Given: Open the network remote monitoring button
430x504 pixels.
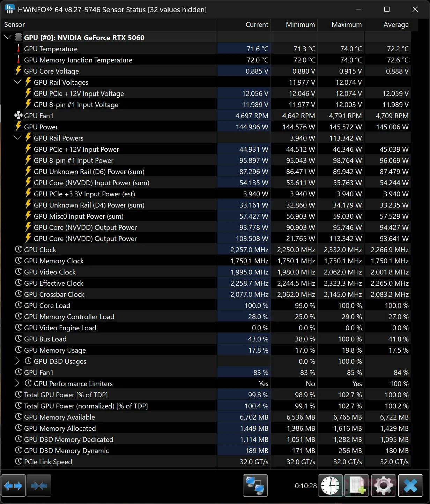Looking at the screenshot, I should 255,486.
